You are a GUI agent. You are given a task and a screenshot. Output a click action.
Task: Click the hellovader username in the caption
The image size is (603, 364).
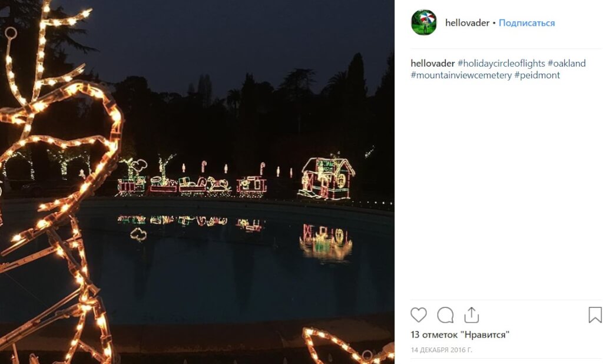click(x=433, y=64)
